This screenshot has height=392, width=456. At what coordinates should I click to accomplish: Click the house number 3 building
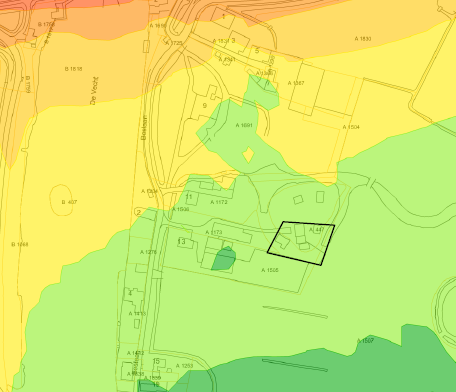(x=235, y=42)
